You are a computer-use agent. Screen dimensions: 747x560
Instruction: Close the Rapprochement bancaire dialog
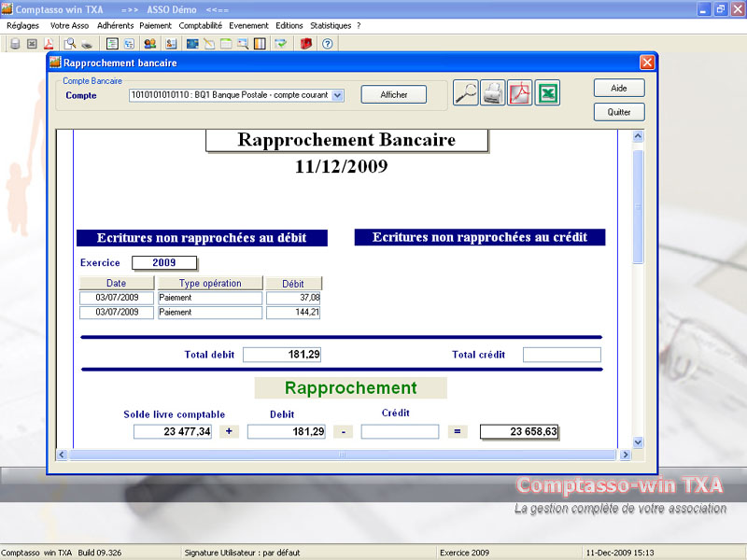coord(646,63)
